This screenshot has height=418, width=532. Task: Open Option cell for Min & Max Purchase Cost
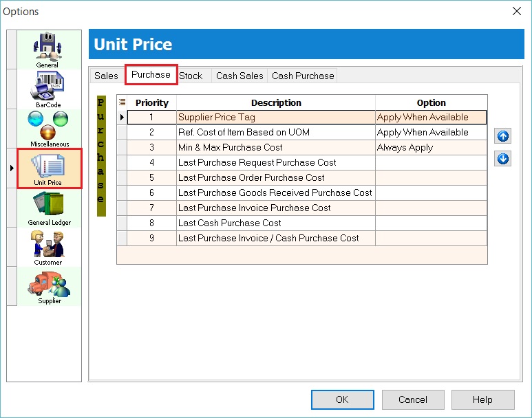coord(431,148)
